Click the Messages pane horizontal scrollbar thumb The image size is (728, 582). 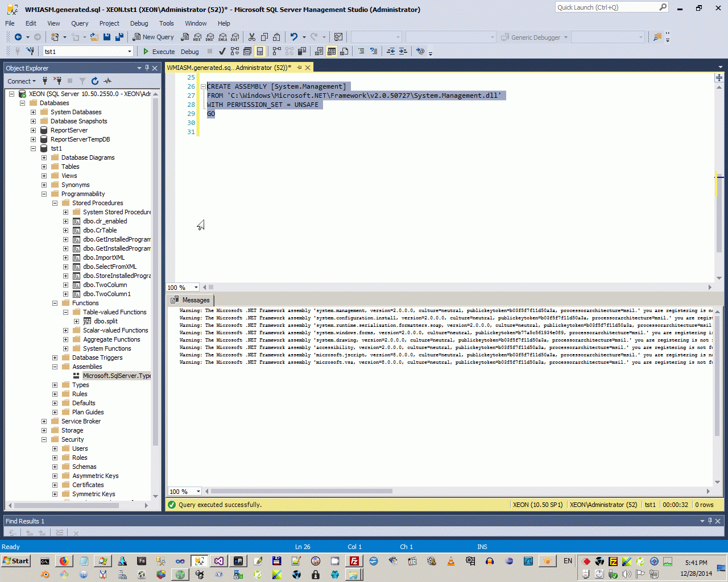pos(301,492)
